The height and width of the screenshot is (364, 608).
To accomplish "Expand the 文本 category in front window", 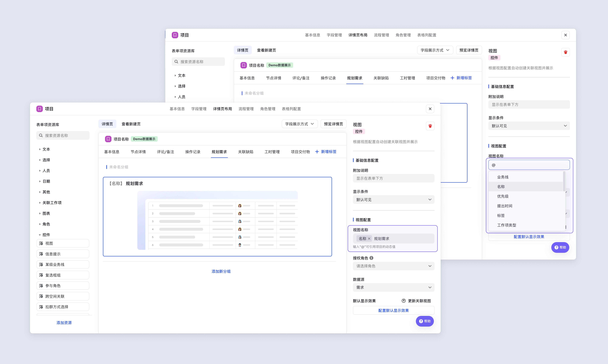I will 40,149.
